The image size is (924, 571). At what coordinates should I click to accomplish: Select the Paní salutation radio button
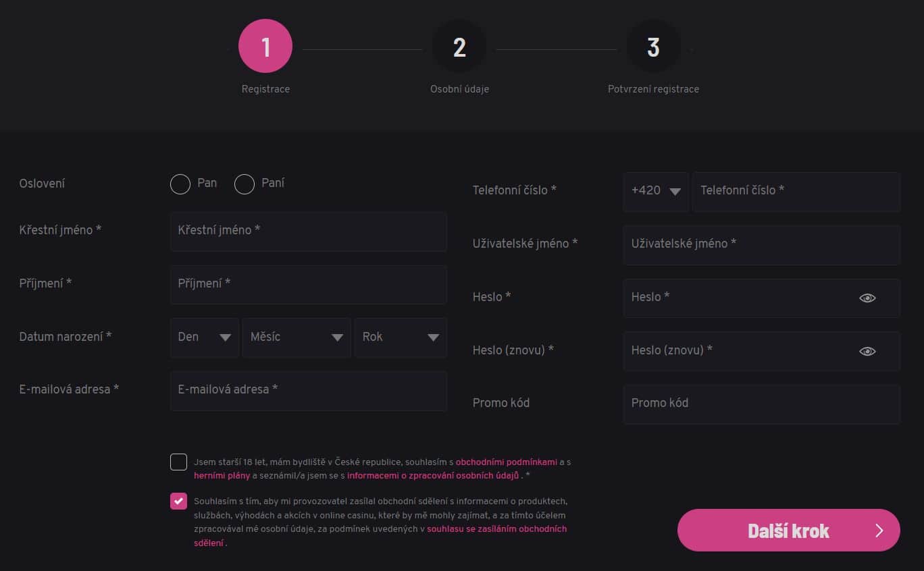tap(244, 184)
